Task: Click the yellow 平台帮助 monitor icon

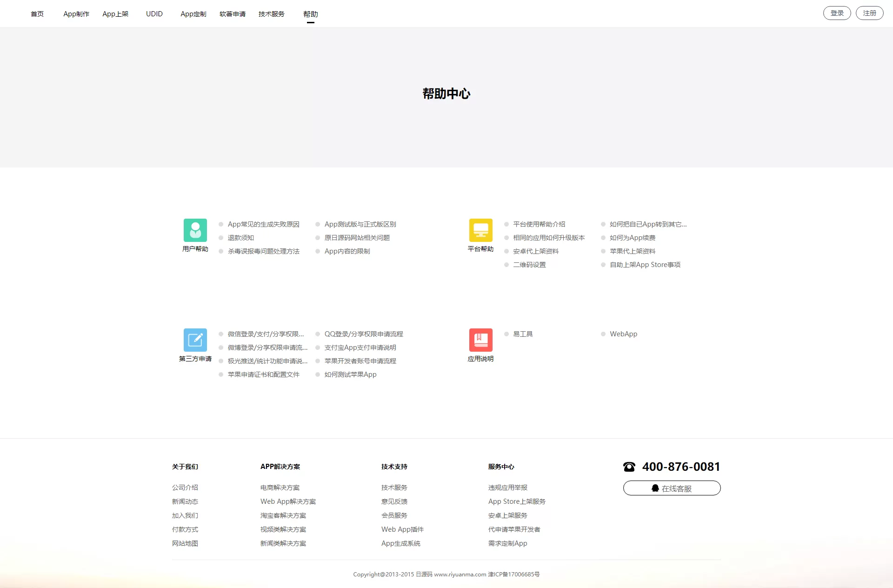Action: [480, 230]
